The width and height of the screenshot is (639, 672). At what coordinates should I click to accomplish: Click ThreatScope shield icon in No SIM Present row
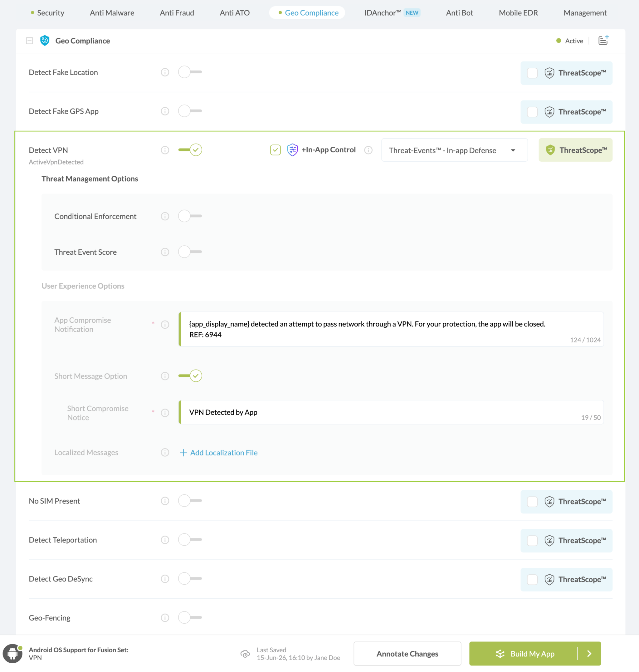549,502
